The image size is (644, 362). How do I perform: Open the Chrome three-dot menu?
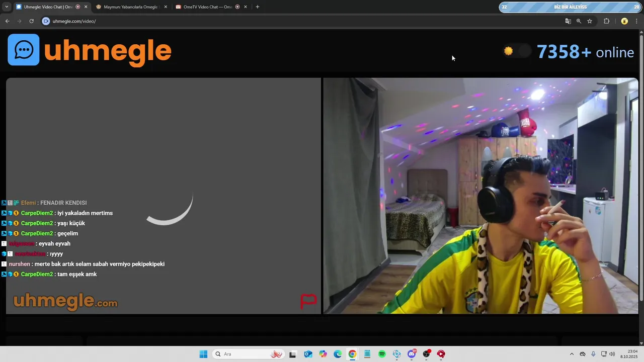pyautogui.click(x=637, y=21)
